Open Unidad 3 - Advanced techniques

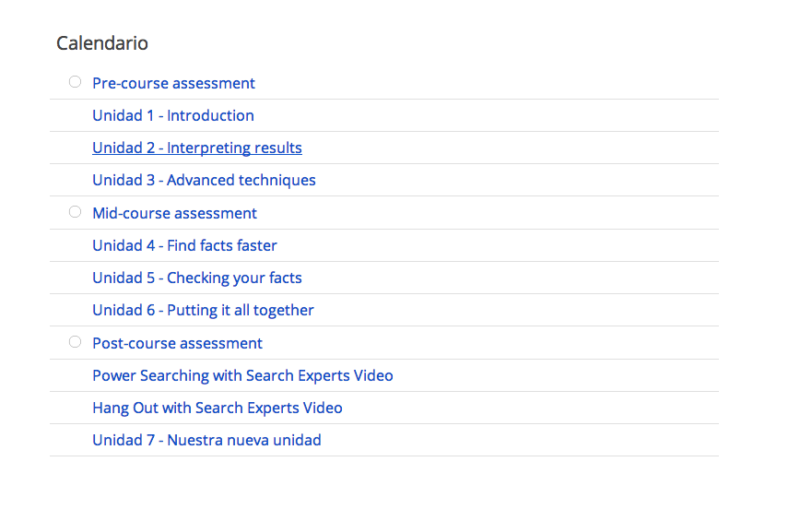[x=204, y=180]
